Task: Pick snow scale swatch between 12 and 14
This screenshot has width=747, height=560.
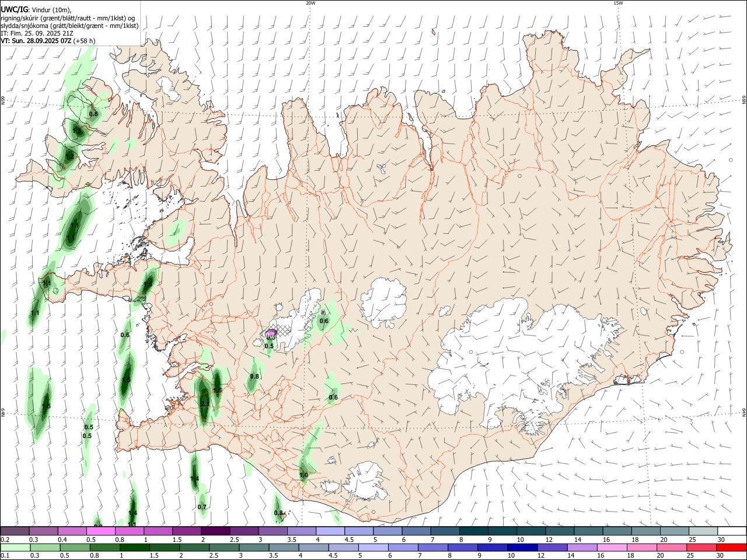Action: pos(560,531)
